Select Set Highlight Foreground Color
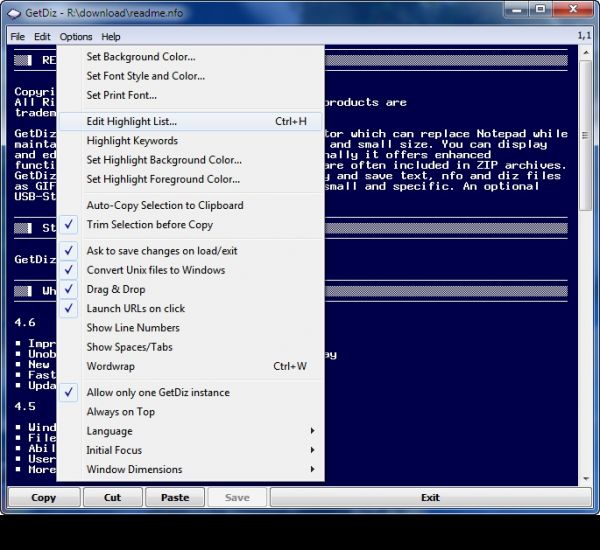Screen dimensions: 600x550 point(163,180)
